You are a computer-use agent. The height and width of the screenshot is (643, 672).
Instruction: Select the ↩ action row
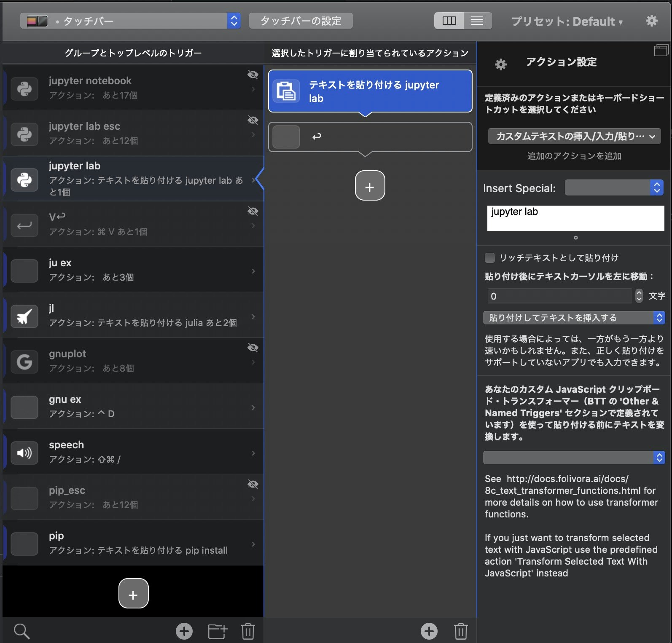(370, 137)
